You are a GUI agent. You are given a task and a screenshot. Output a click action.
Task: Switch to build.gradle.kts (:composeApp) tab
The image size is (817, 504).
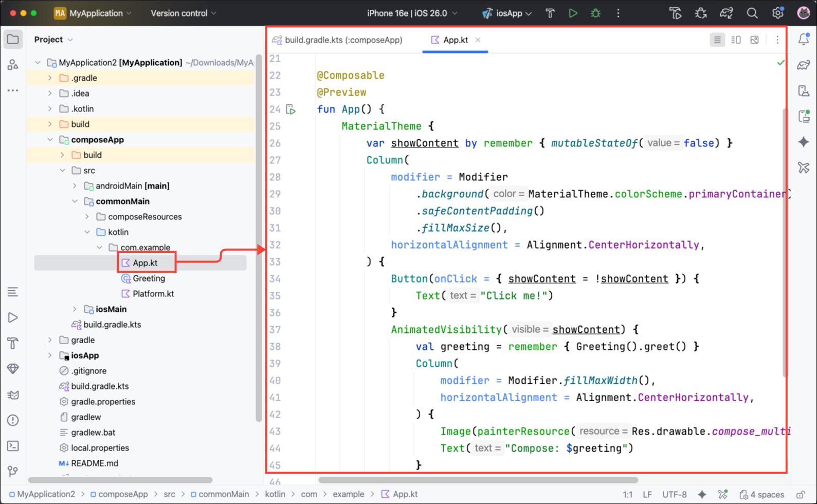pos(343,40)
